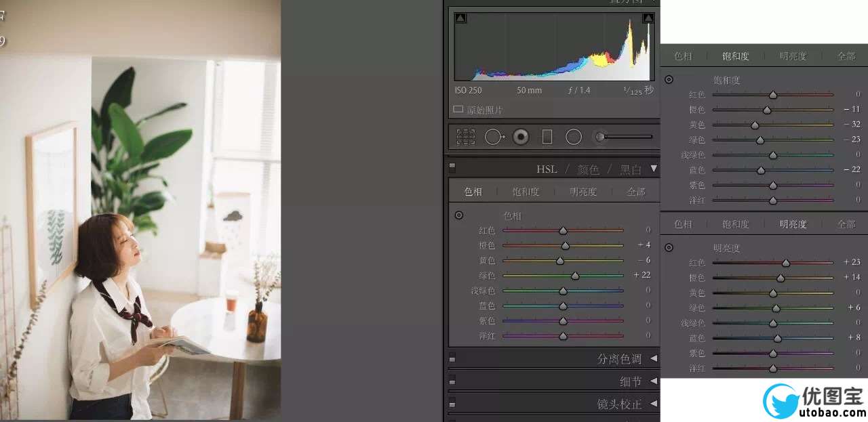Image resolution: width=868 pixels, height=422 pixels.
Task: Click luminance value '+ 8' for 蓝色
Action: (x=854, y=337)
